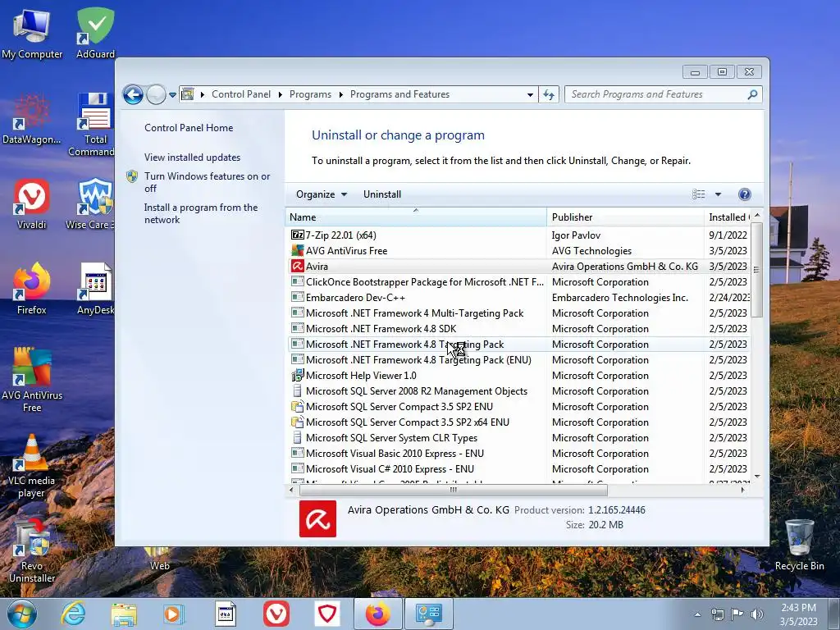Click Programs breadcrumb segment
This screenshot has width=840, height=630.
(x=310, y=94)
